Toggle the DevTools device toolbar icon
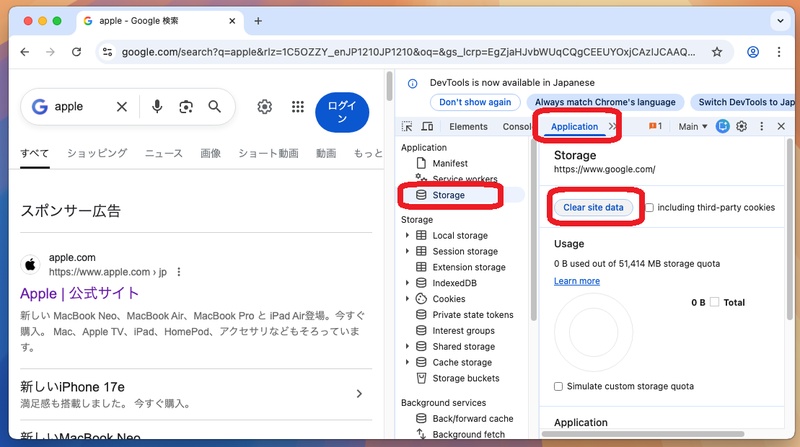This screenshot has width=800, height=447. (x=428, y=127)
